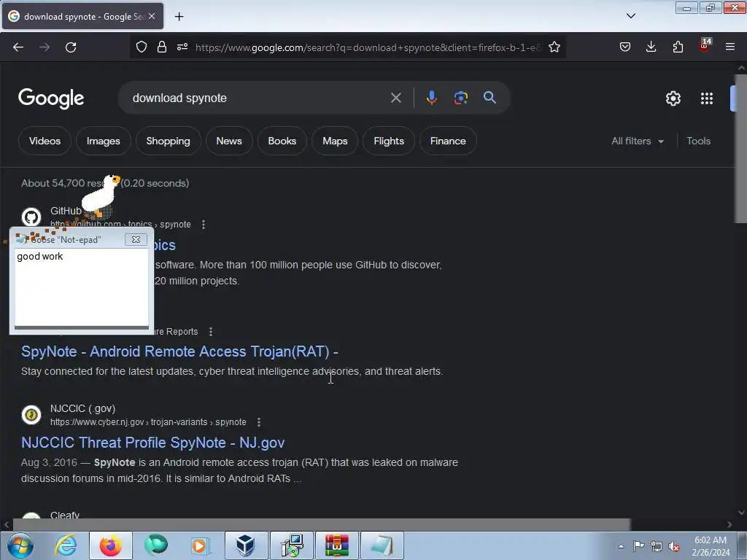Viewport: 747px width, 560px height.
Task: View site security padlock information
Action: point(162,47)
